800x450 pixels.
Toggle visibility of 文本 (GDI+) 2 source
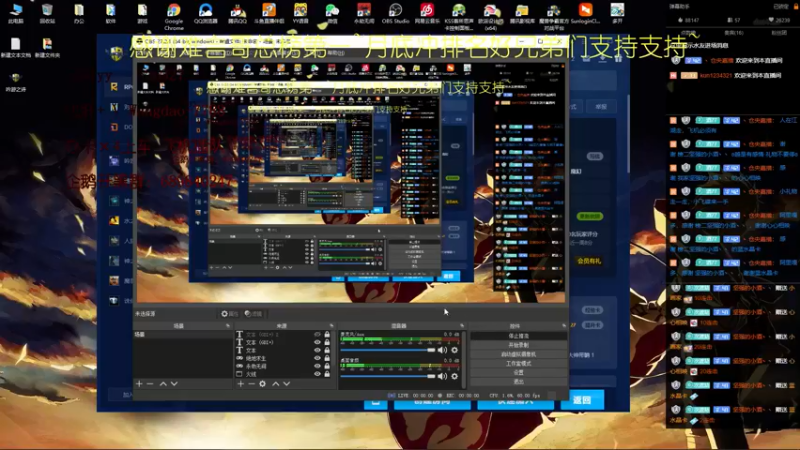317,335
